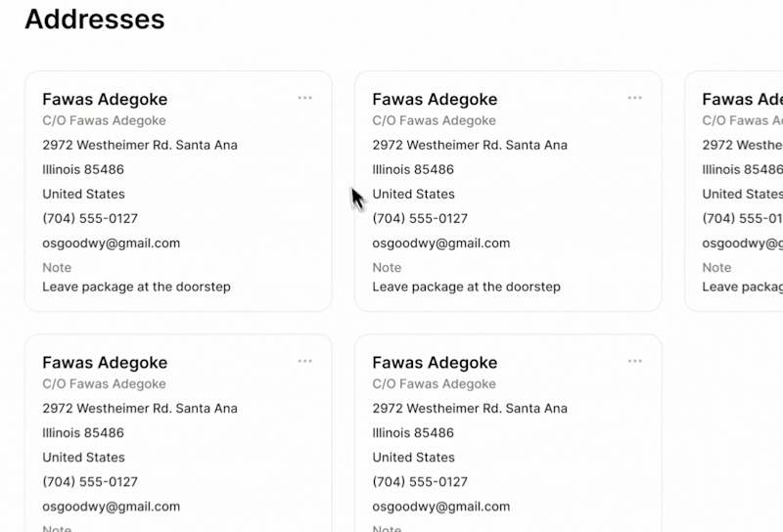The width and height of the screenshot is (783, 532).
Task: Click phone number in bottom-left card
Action: (x=90, y=481)
